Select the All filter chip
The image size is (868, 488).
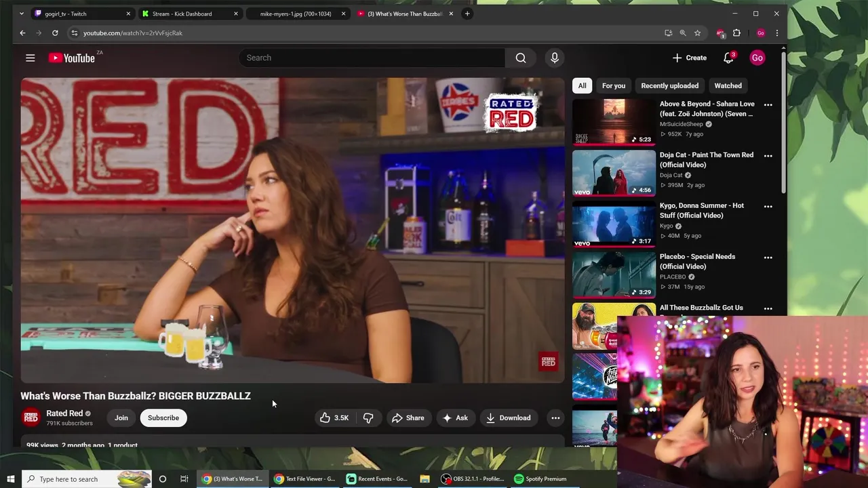[582, 85]
